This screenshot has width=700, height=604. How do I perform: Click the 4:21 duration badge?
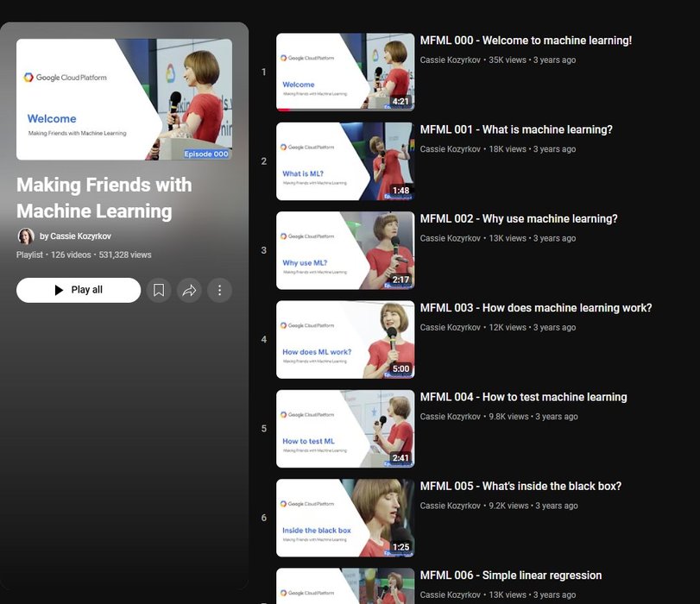(400, 102)
